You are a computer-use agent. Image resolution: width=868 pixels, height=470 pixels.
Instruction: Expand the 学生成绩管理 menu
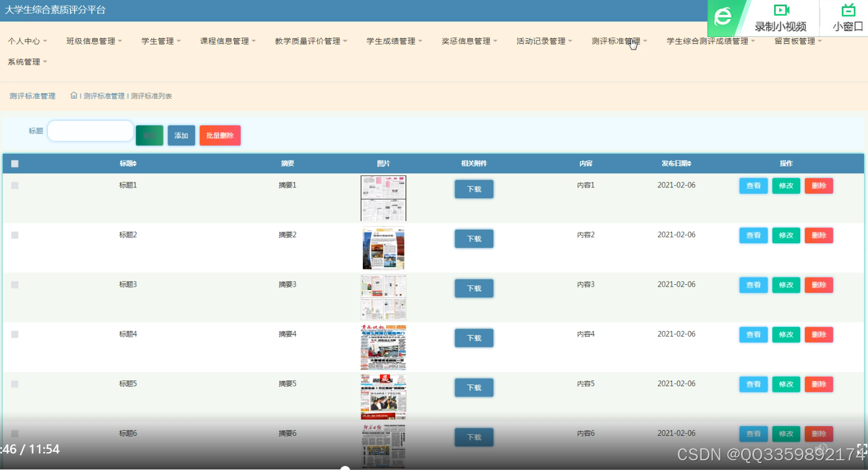coord(394,41)
